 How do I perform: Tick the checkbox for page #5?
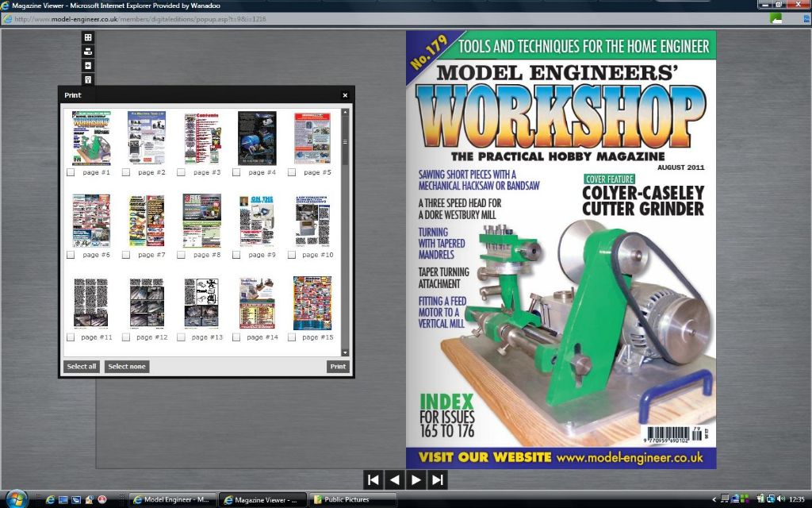292,172
